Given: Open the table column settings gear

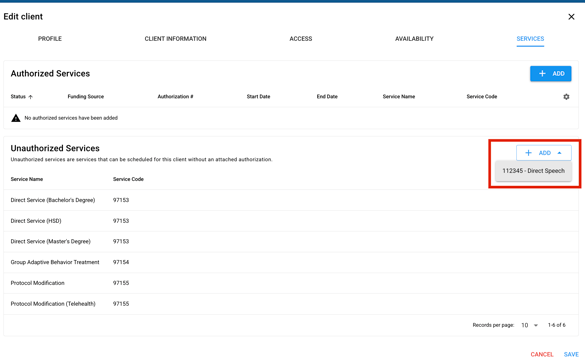Looking at the screenshot, I should [566, 97].
